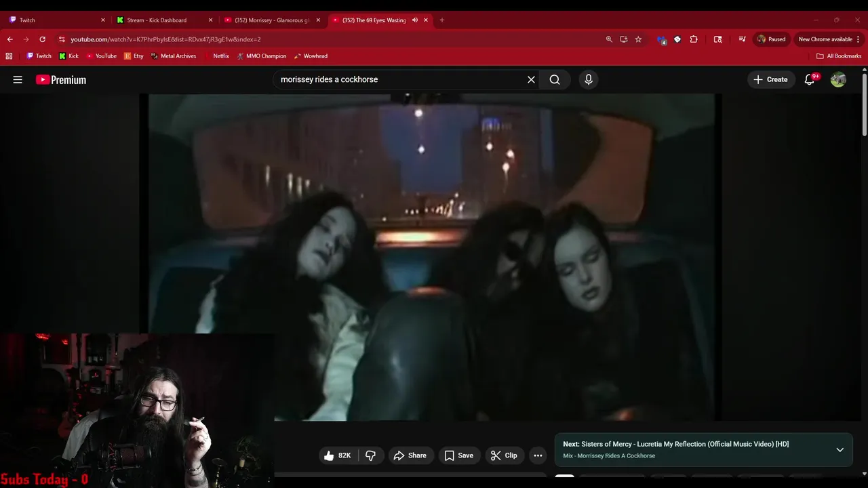
Task: Open the Kick bookmark
Action: click(68, 56)
